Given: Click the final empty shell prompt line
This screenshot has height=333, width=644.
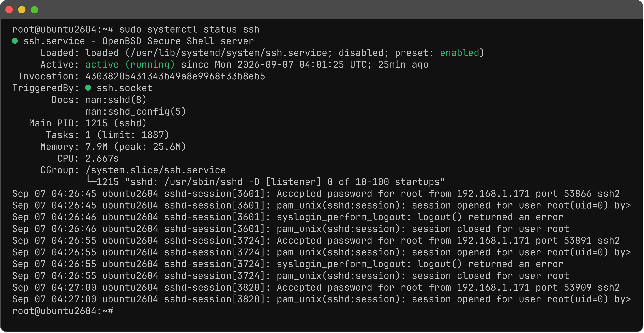Looking at the screenshot, I should click(63, 311).
